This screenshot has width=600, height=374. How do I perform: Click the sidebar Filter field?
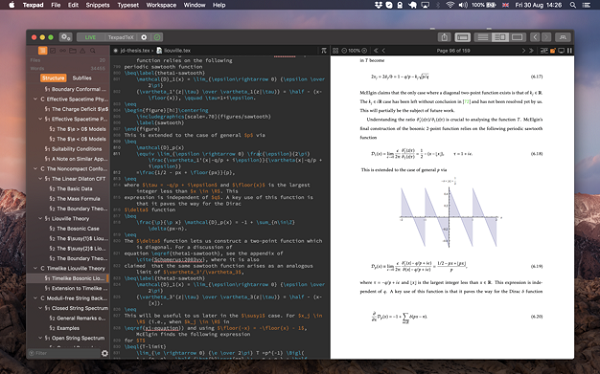coord(64,353)
